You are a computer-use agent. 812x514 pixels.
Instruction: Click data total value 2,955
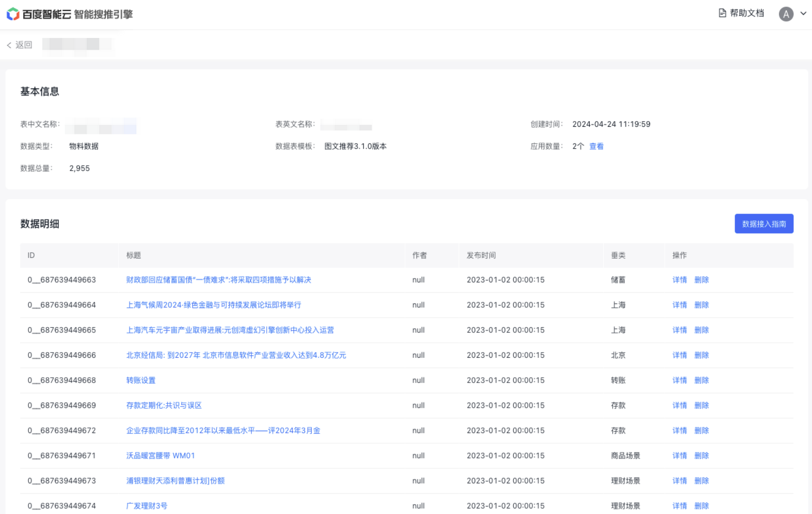(79, 168)
